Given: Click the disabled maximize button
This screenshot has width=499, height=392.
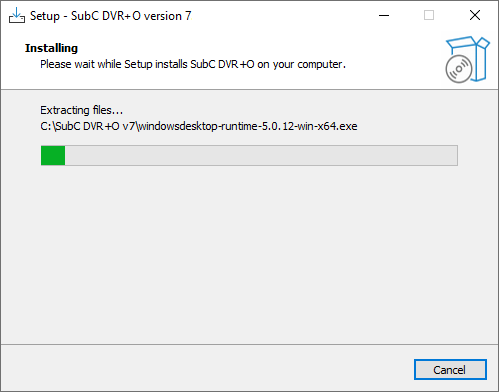Looking at the screenshot, I should 429,15.
